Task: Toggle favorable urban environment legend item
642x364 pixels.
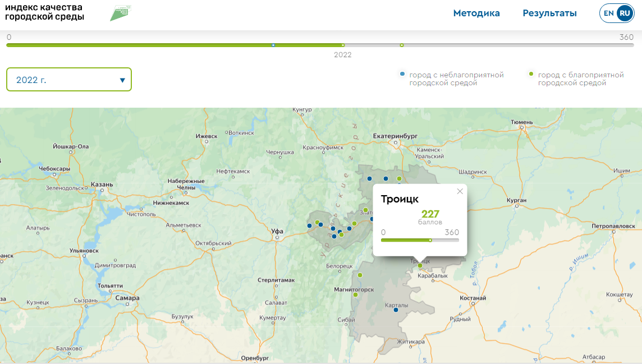Action: pyautogui.click(x=577, y=79)
